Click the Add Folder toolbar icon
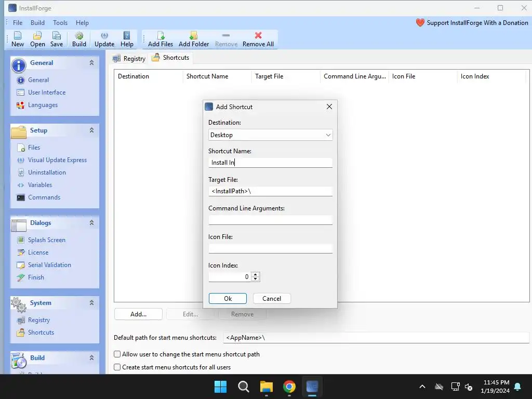The width and height of the screenshot is (532, 399). click(194, 39)
